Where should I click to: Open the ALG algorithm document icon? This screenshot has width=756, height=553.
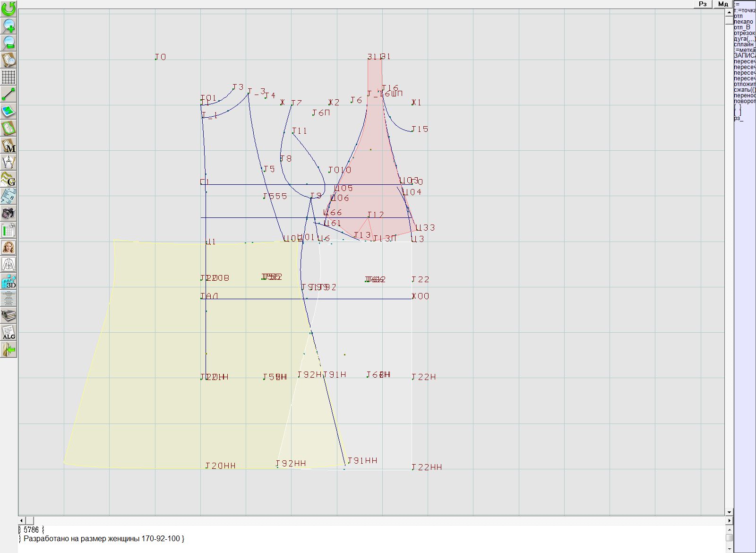click(x=9, y=332)
